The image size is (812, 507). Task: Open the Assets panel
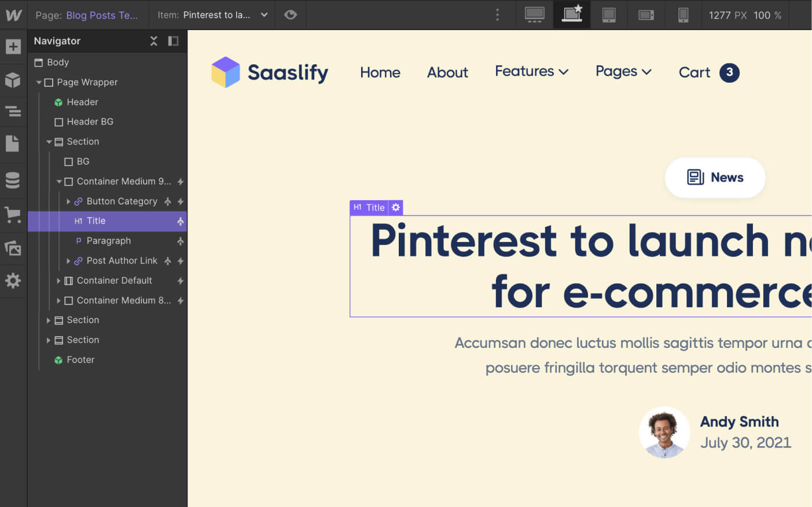click(x=14, y=248)
